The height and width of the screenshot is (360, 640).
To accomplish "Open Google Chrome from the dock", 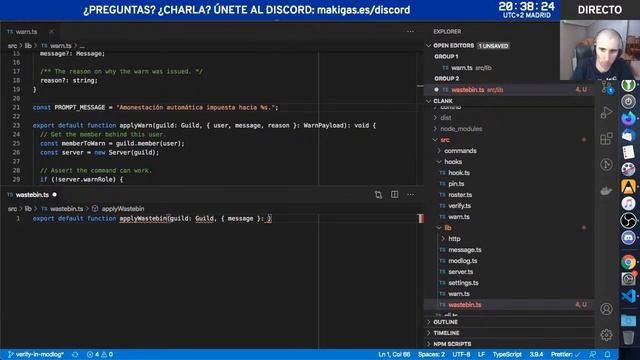I will pyautogui.click(x=629, y=262).
